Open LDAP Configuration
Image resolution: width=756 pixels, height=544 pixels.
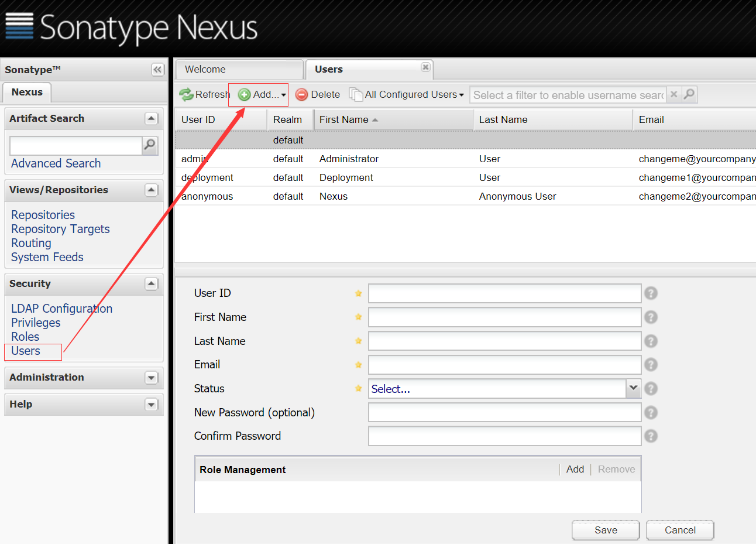tap(61, 309)
